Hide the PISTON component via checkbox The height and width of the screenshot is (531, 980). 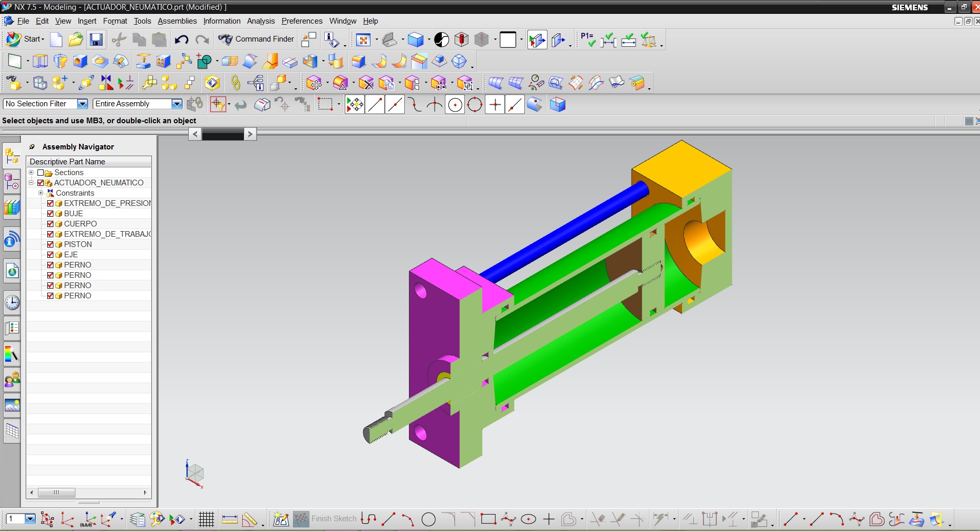(x=50, y=244)
